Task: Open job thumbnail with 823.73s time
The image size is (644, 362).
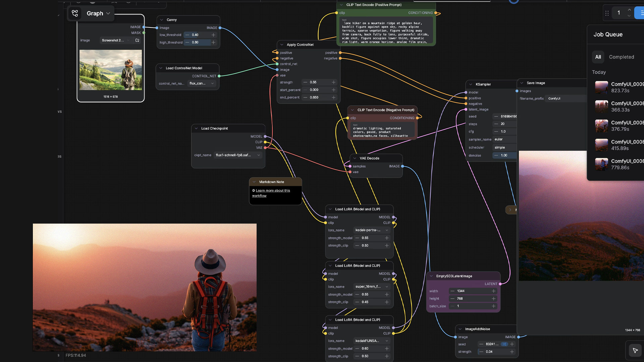Action: [602, 87]
